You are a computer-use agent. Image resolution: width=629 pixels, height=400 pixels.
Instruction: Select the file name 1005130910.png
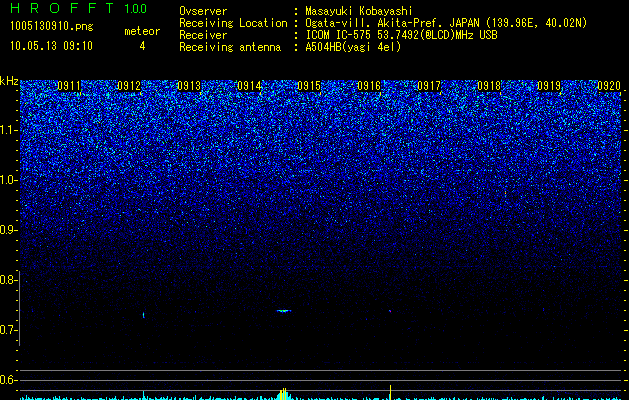coord(52,27)
